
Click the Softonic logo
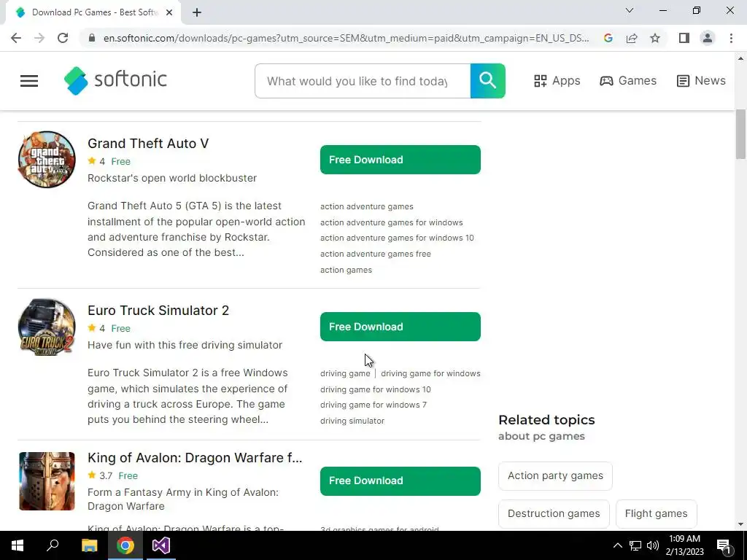pos(115,80)
